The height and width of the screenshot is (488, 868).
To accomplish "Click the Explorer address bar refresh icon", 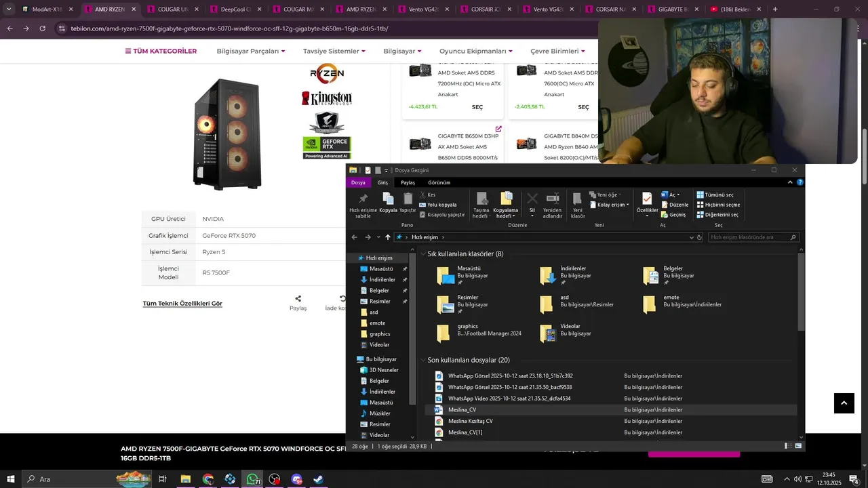I will coord(700,237).
